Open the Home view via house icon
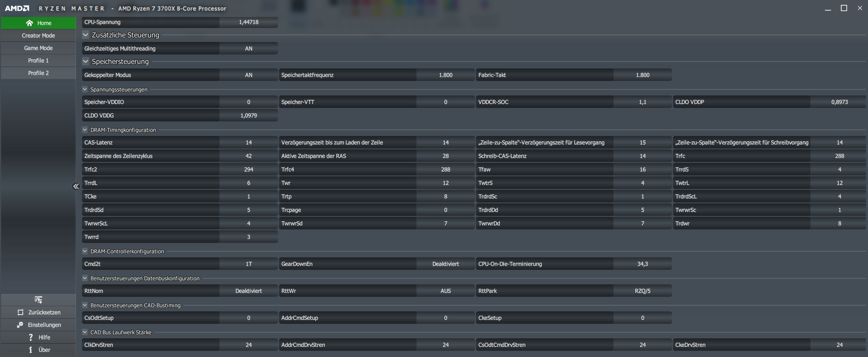 29,23
